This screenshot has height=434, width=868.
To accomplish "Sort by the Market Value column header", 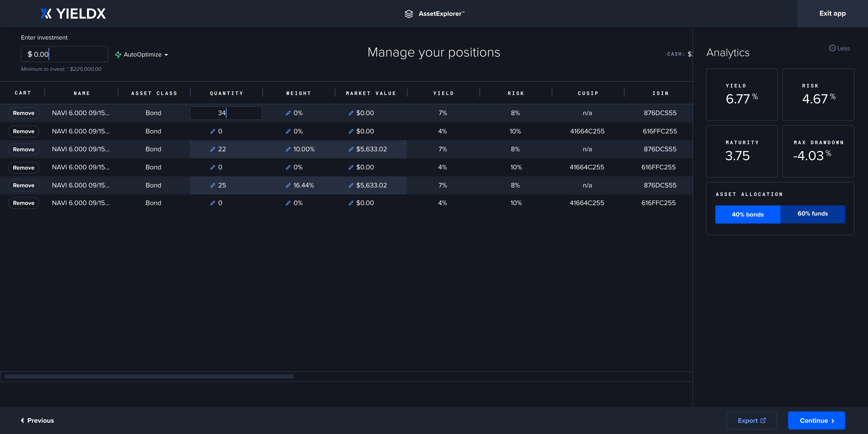I will [x=371, y=93].
